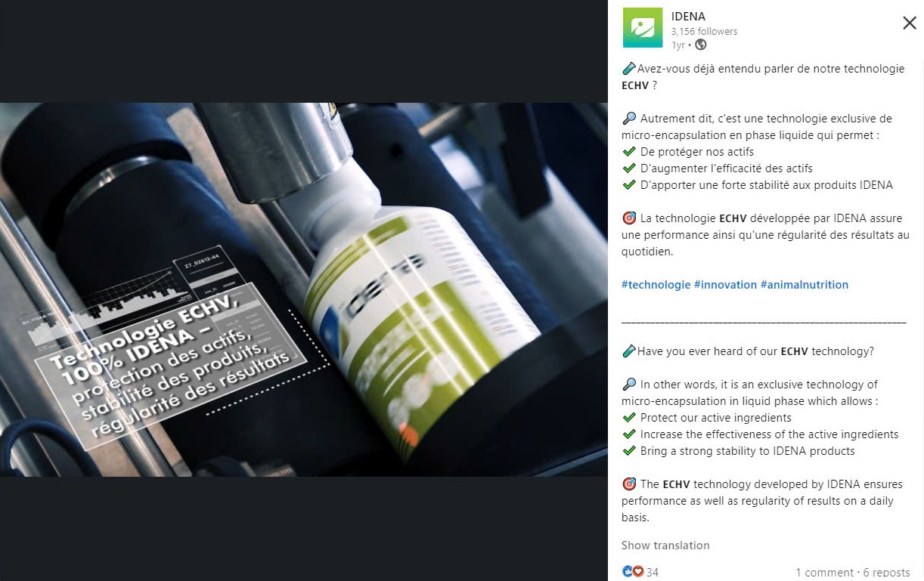The height and width of the screenshot is (581, 924).
Task: Click the test tube emoji at post start
Action: [628, 69]
